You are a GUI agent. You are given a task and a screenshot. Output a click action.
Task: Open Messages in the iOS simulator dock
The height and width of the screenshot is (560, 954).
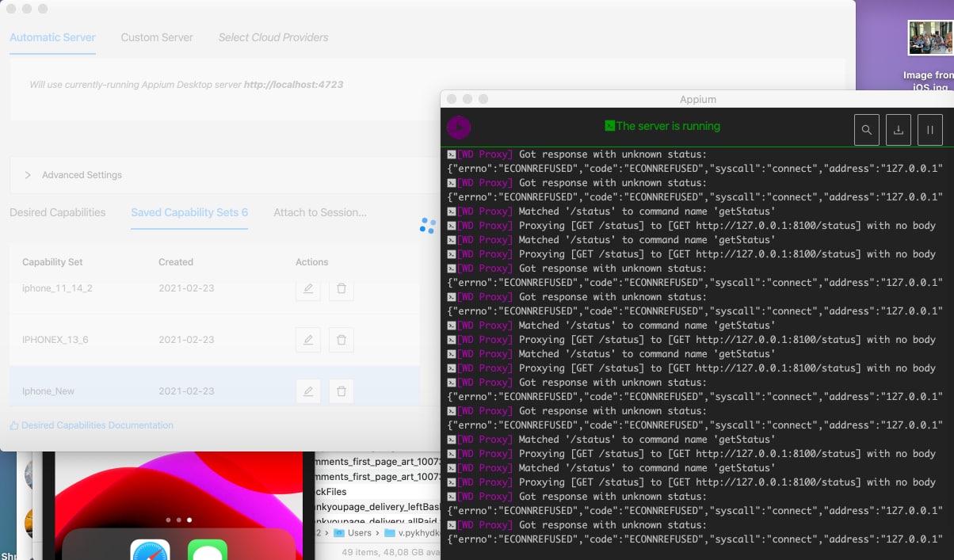click(208, 550)
